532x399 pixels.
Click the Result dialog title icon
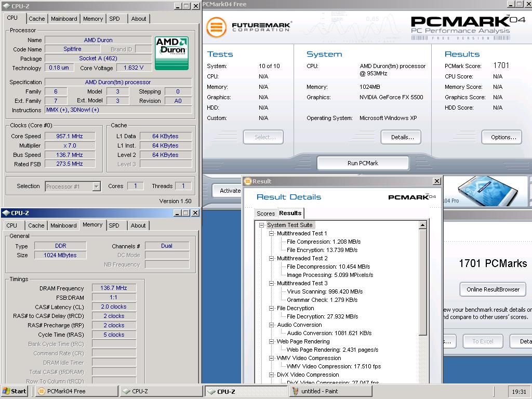tap(248, 181)
